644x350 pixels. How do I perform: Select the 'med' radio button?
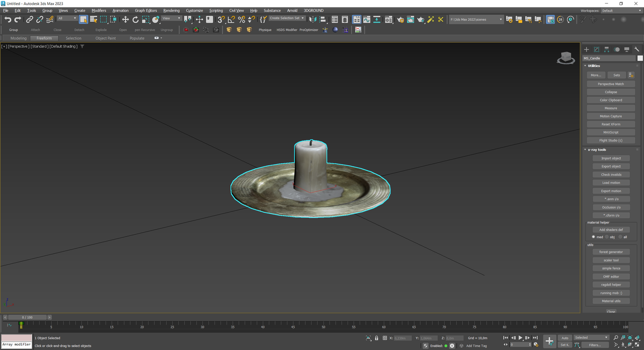click(x=594, y=237)
